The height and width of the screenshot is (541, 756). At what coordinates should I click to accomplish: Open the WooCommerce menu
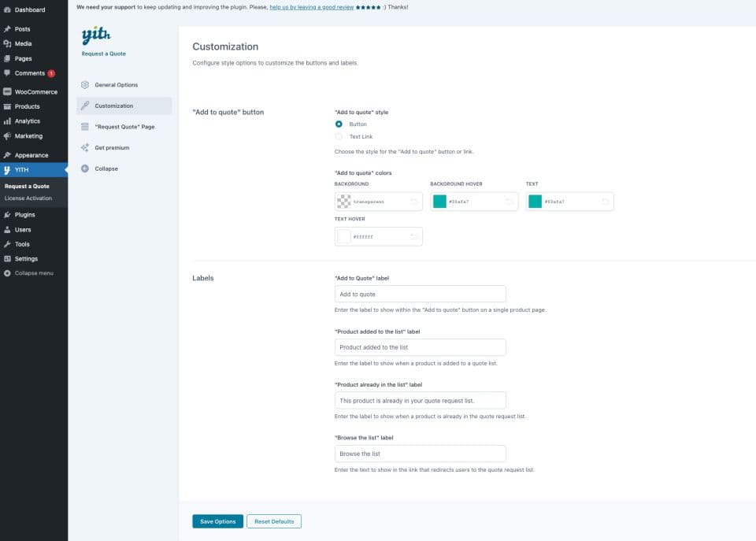tap(34, 91)
